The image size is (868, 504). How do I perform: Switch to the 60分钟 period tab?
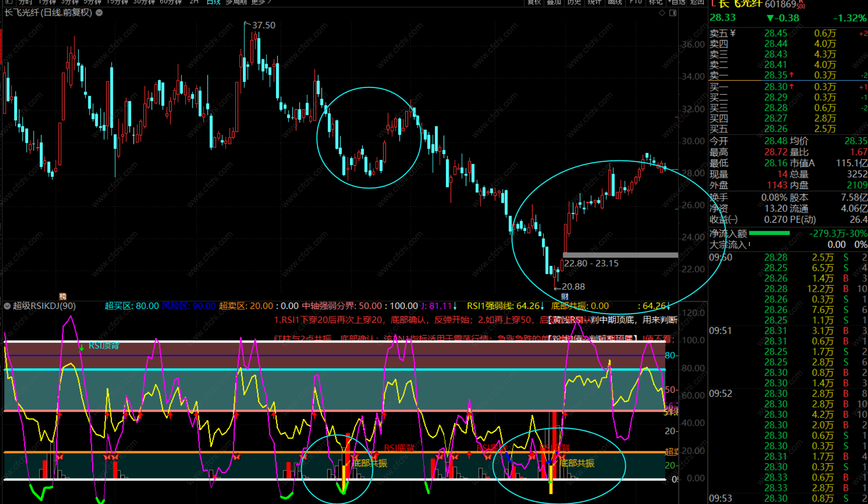(x=171, y=2)
